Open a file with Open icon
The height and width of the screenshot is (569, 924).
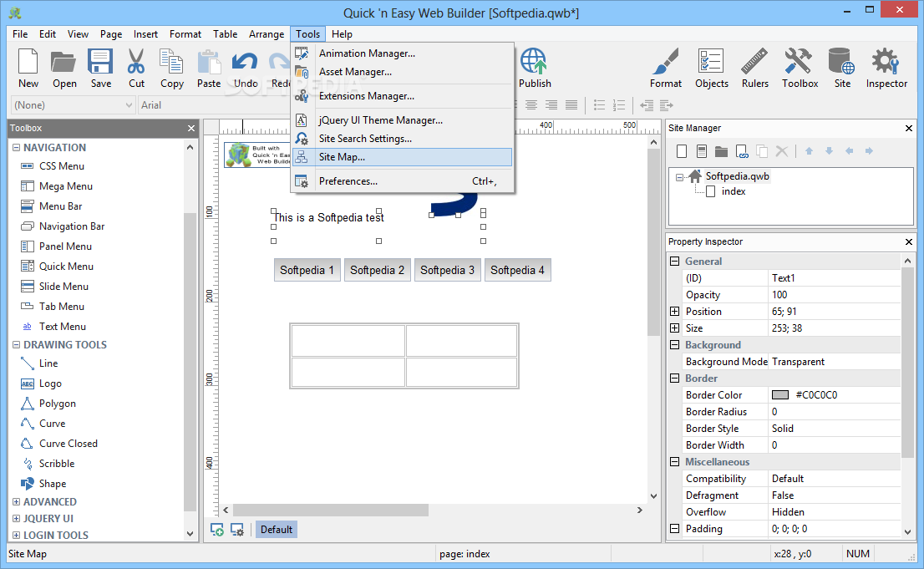click(x=63, y=69)
